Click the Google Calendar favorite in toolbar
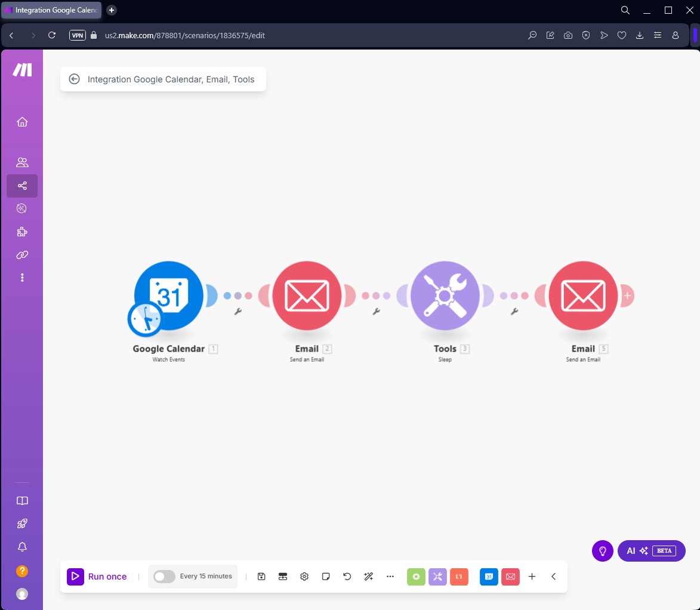This screenshot has width=700, height=610. tap(489, 577)
